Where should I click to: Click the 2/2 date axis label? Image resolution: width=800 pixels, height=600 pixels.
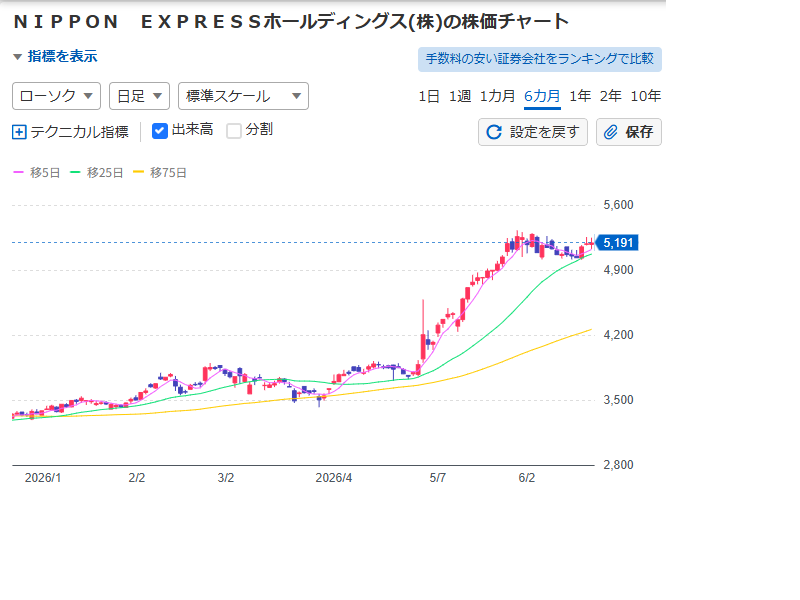coord(137,478)
